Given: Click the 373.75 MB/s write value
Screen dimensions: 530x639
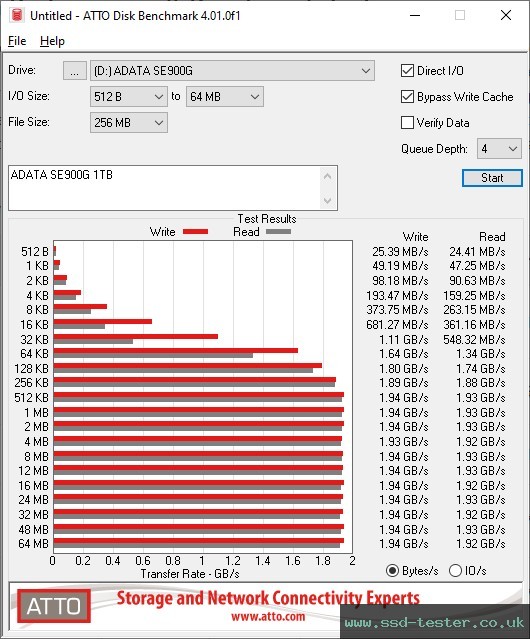Looking at the screenshot, I should tap(397, 310).
